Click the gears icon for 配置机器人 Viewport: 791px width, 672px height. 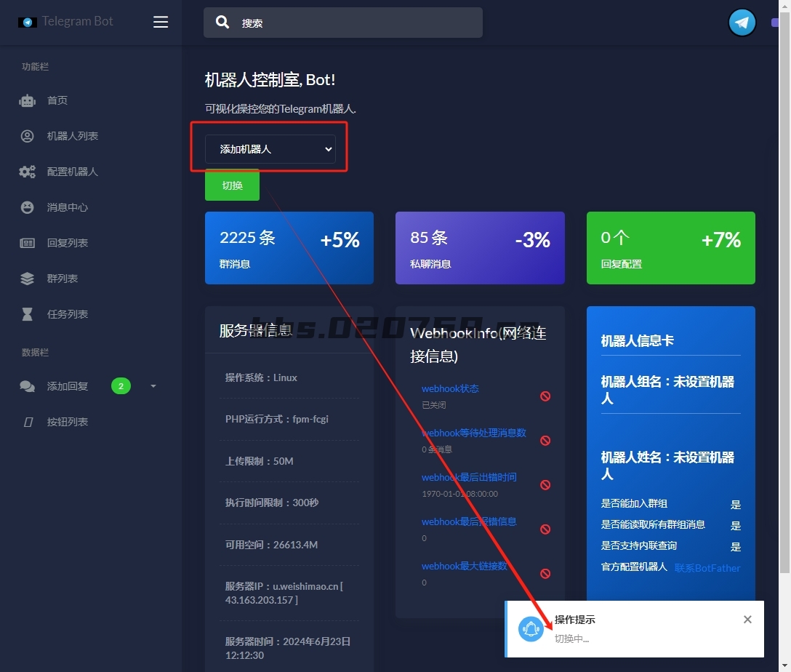[x=28, y=172]
